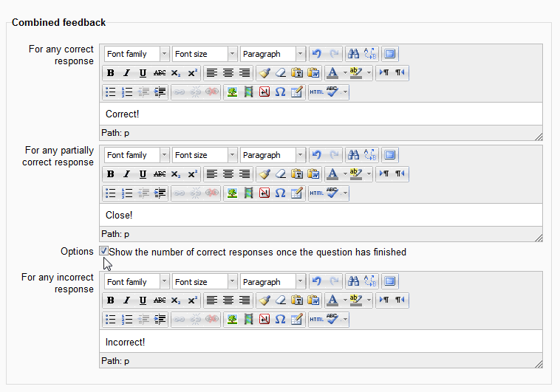Click Underline in the incorrect response editor

click(143, 301)
